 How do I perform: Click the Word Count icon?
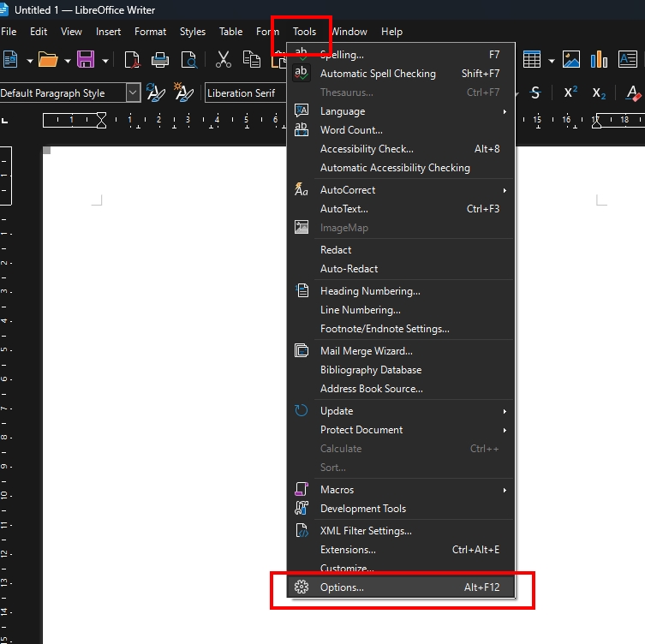[x=302, y=129]
